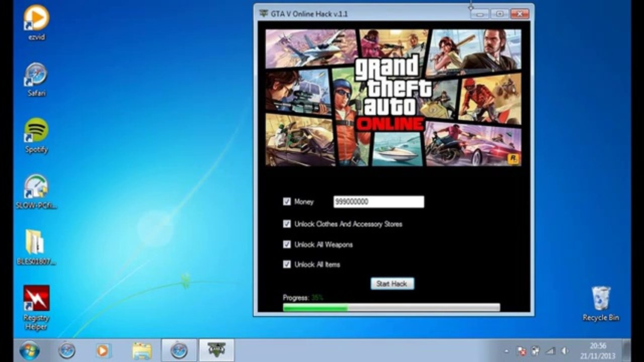
Task: Click the orange ezvid taskbar icon
Action: point(103,350)
